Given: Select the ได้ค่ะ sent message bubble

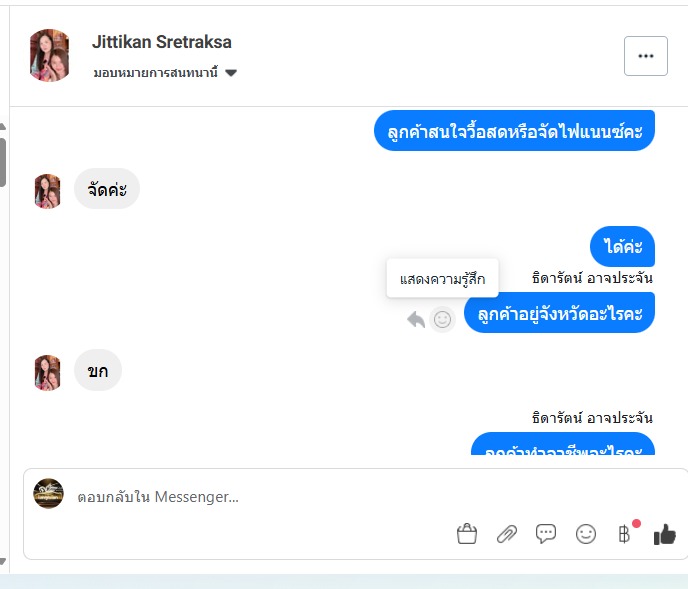Looking at the screenshot, I should 622,246.
